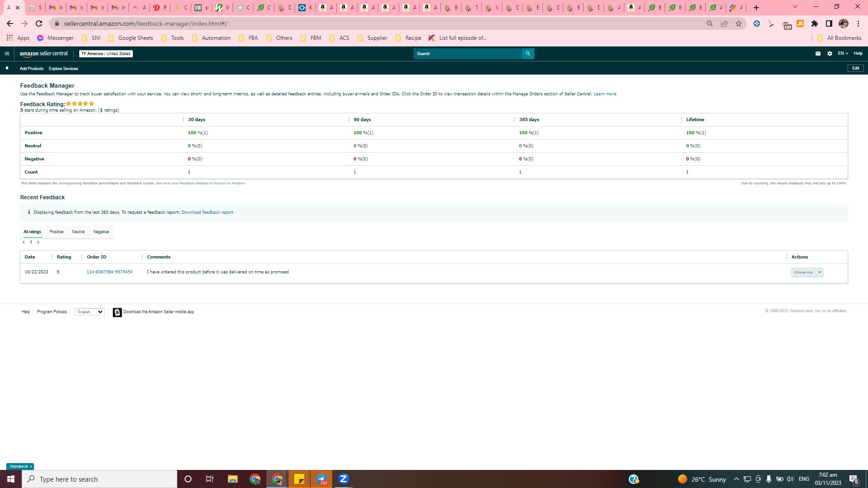
Task: Open 'See how your feedback displays to buyers' link
Action: 201,183
